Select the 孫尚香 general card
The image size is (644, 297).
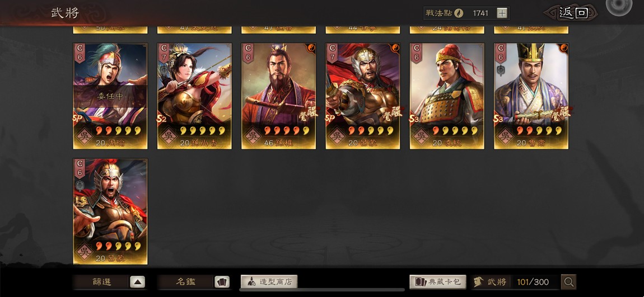point(194,96)
